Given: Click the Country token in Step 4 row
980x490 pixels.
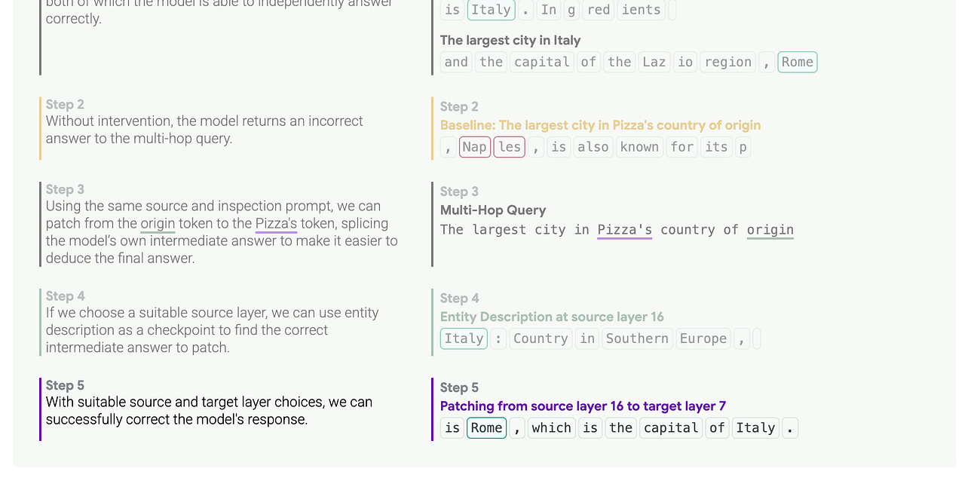Looking at the screenshot, I should coord(541,338).
